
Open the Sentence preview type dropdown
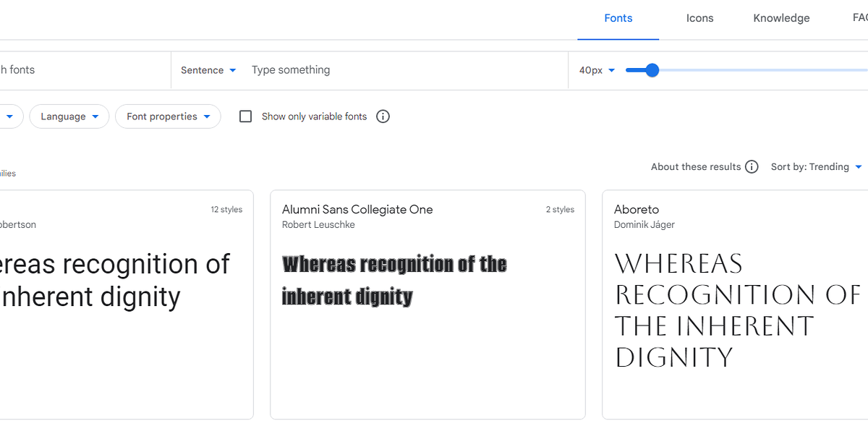[x=208, y=70]
